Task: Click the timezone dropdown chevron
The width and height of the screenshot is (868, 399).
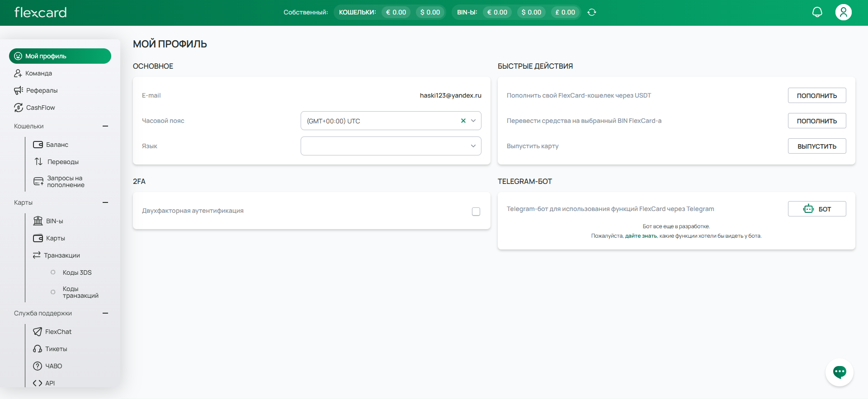Action: pyautogui.click(x=473, y=121)
